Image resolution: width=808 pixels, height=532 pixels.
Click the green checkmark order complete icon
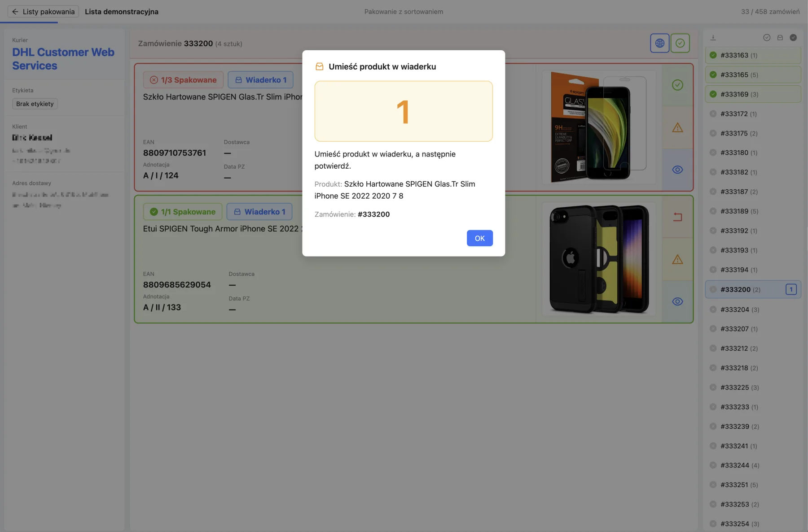coord(680,43)
